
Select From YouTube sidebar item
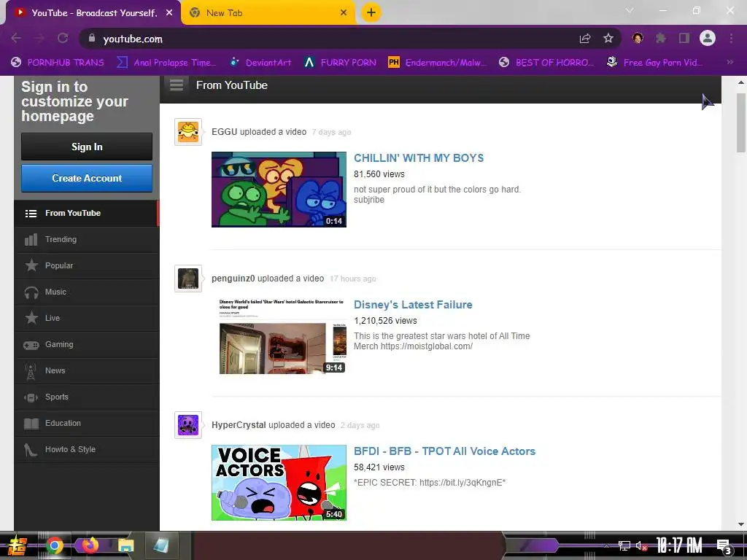86,214
